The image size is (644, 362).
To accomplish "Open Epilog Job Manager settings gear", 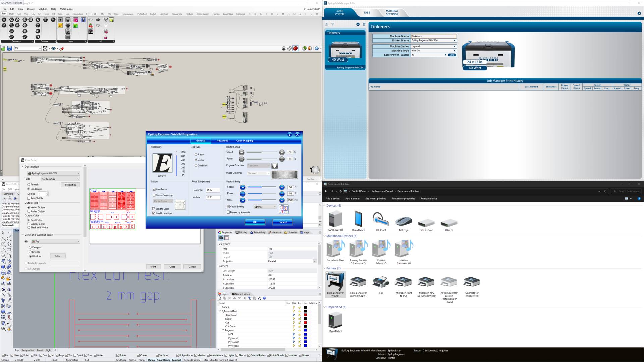I will (639, 13).
